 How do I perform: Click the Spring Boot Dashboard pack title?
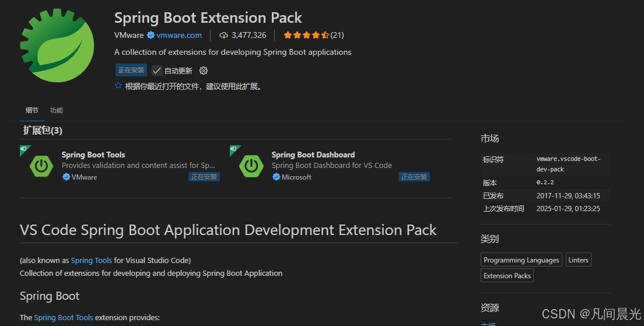click(x=313, y=155)
